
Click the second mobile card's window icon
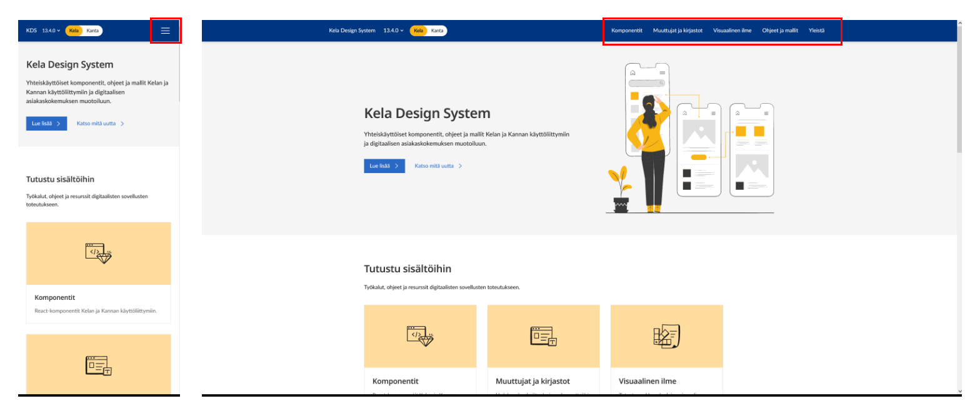(x=98, y=365)
